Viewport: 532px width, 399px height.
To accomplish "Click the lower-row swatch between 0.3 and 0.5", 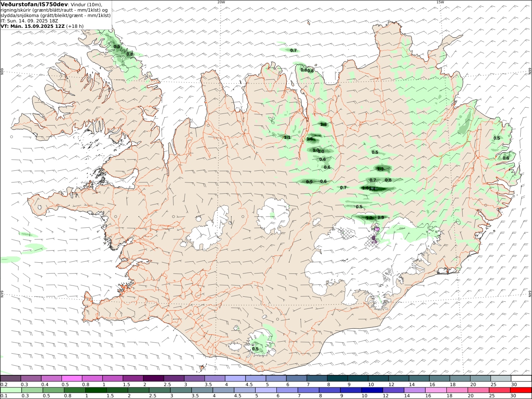I will point(32,390).
